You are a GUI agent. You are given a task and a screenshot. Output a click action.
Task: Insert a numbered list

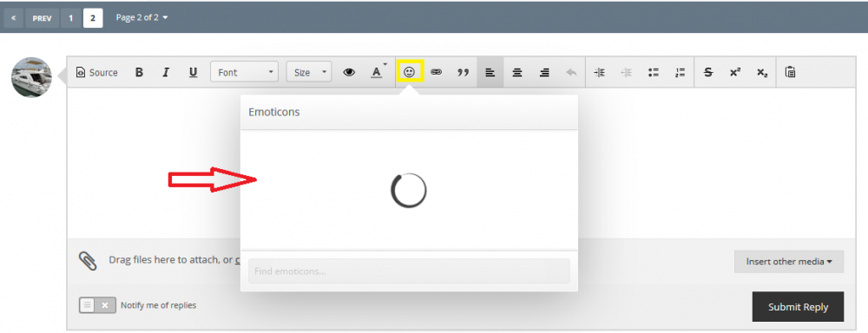[x=681, y=73]
